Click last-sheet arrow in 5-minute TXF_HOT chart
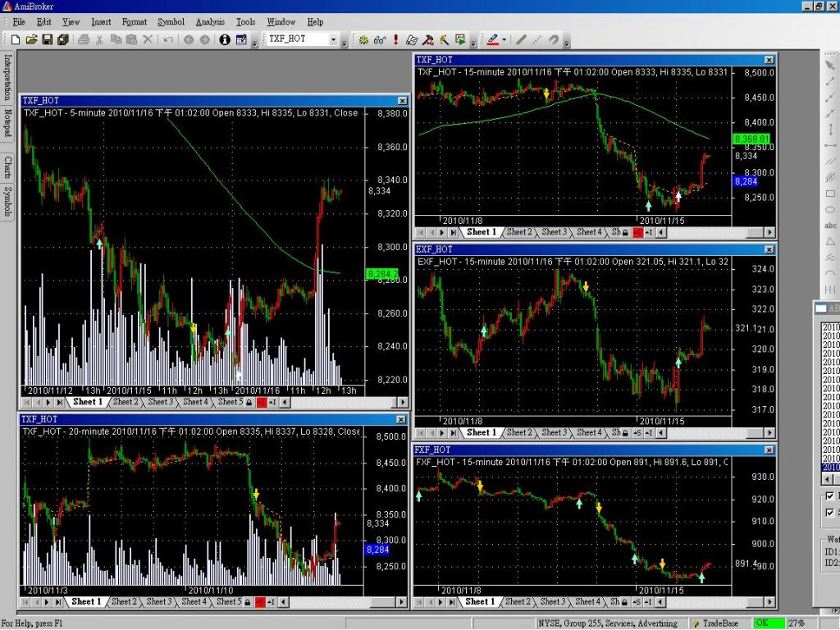 click(x=59, y=402)
